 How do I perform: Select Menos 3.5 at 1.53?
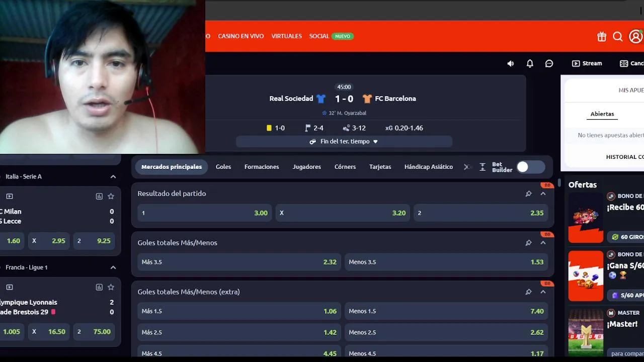coord(446,262)
